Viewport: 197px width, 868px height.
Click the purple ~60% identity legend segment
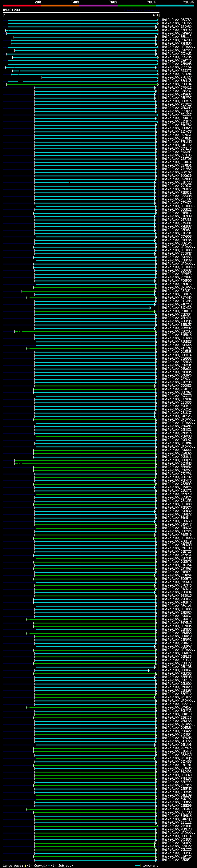(x=99, y=6)
